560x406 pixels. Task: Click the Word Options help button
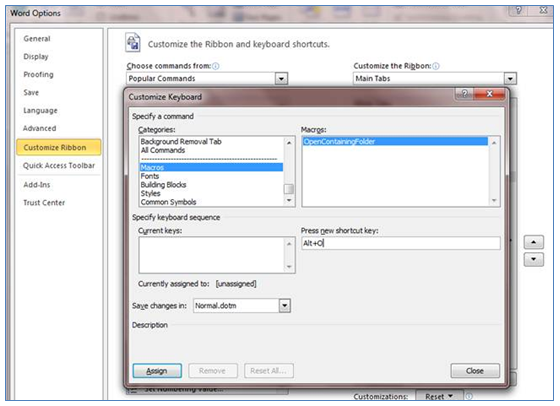pos(518,10)
